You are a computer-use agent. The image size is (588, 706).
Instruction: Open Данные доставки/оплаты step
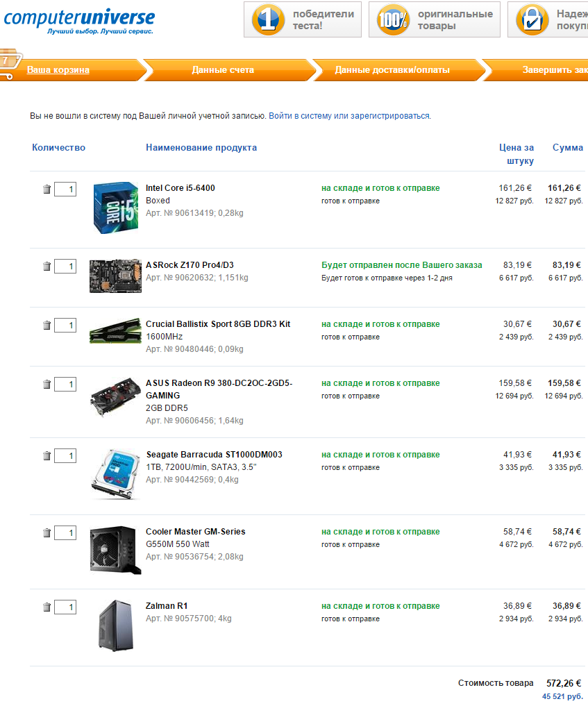(x=392, y=70)
